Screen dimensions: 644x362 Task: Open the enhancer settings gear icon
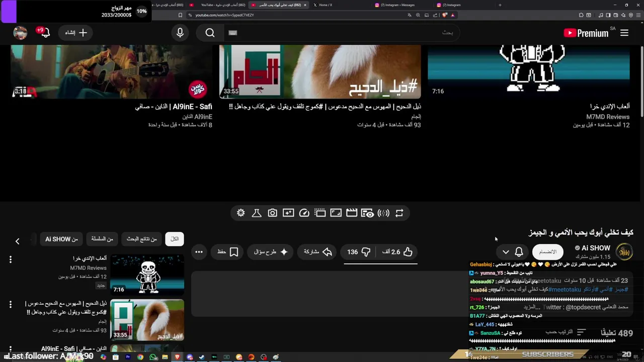pyautogui.click(x=240, y=213)
